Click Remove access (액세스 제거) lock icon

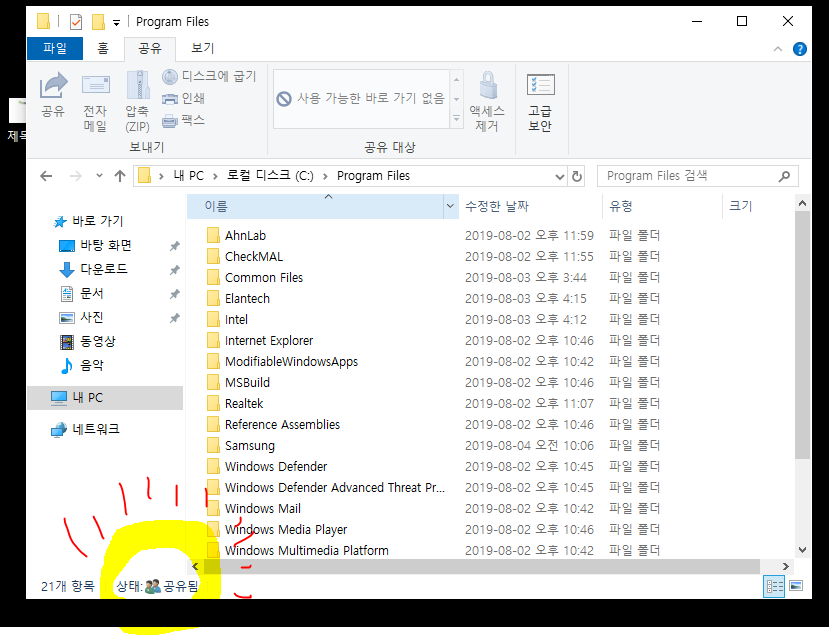[487, 102]
